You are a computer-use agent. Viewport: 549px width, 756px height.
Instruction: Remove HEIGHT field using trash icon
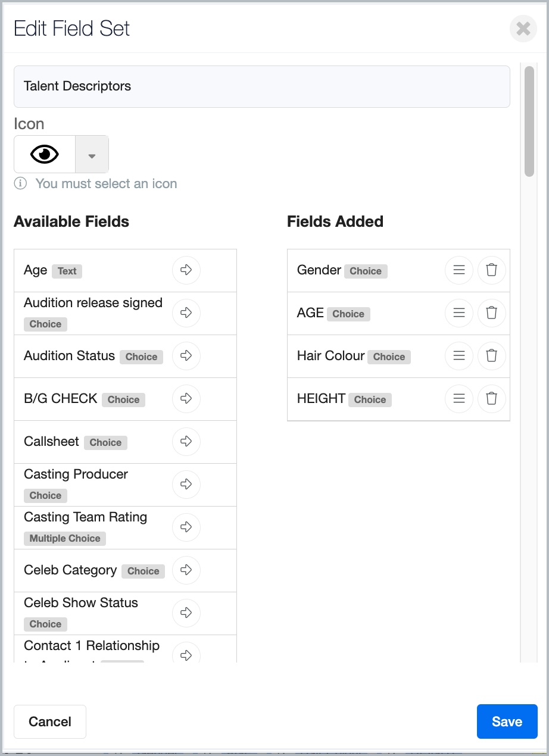point(491,399)
